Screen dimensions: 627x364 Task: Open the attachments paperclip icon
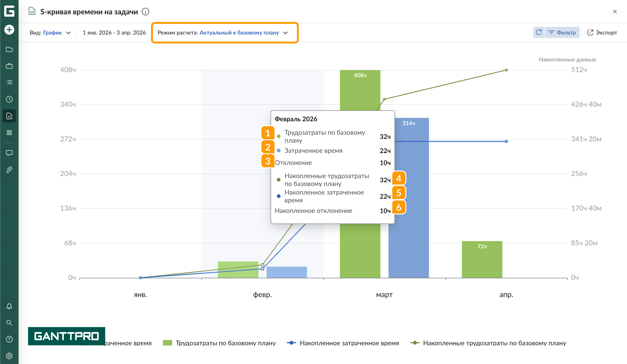pyautogui.click(x=9, y=170)
